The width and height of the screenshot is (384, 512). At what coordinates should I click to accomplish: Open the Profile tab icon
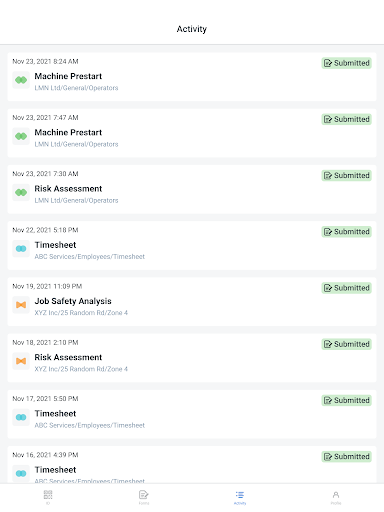pos(336,497)
